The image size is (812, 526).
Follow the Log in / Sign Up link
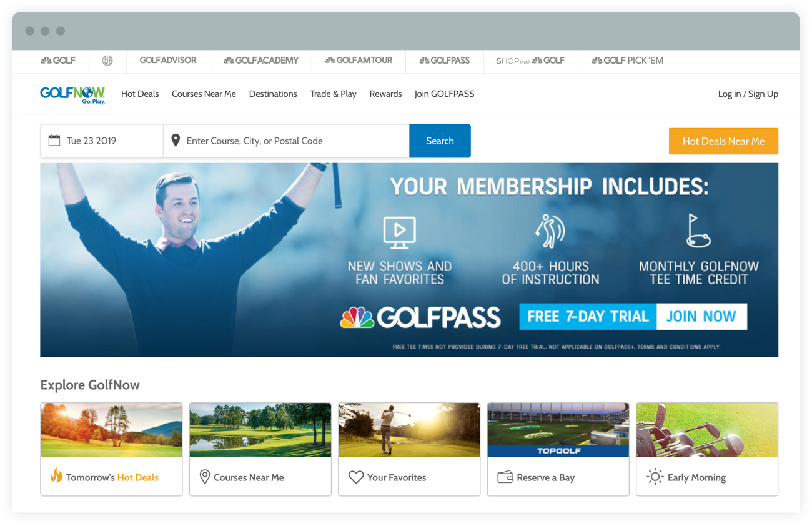coord(748,94)
